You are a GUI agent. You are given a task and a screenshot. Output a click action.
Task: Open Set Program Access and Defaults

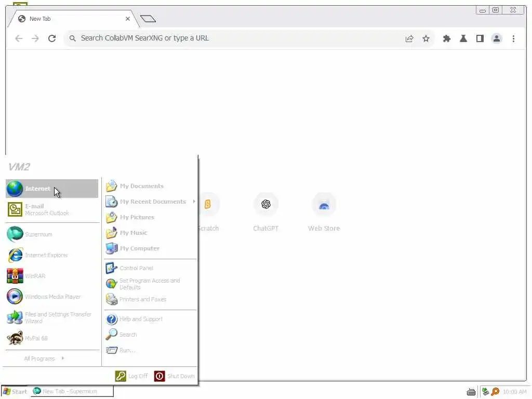pyautogui.click(x=150, y=284)
